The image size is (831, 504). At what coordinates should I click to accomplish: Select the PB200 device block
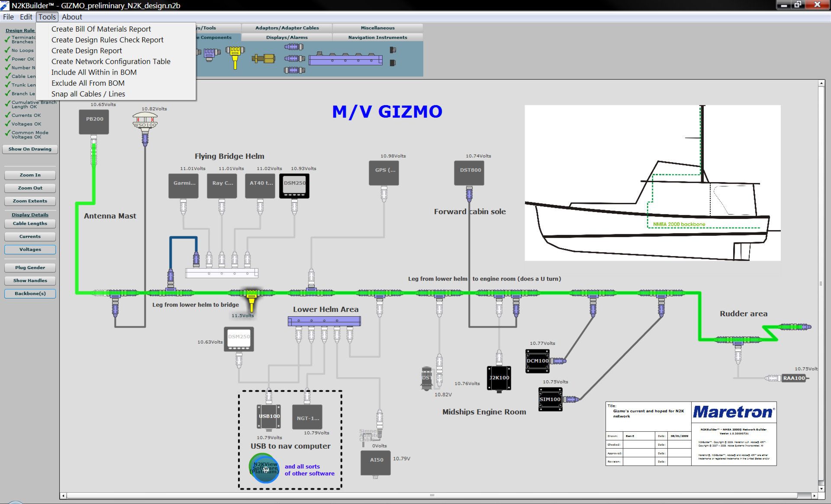pos(94,122)
